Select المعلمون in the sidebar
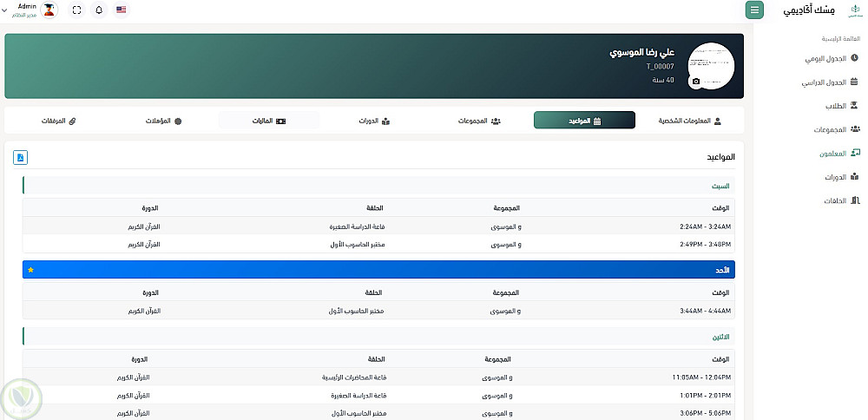Screen dimensions: 868x420 (839, 154)
